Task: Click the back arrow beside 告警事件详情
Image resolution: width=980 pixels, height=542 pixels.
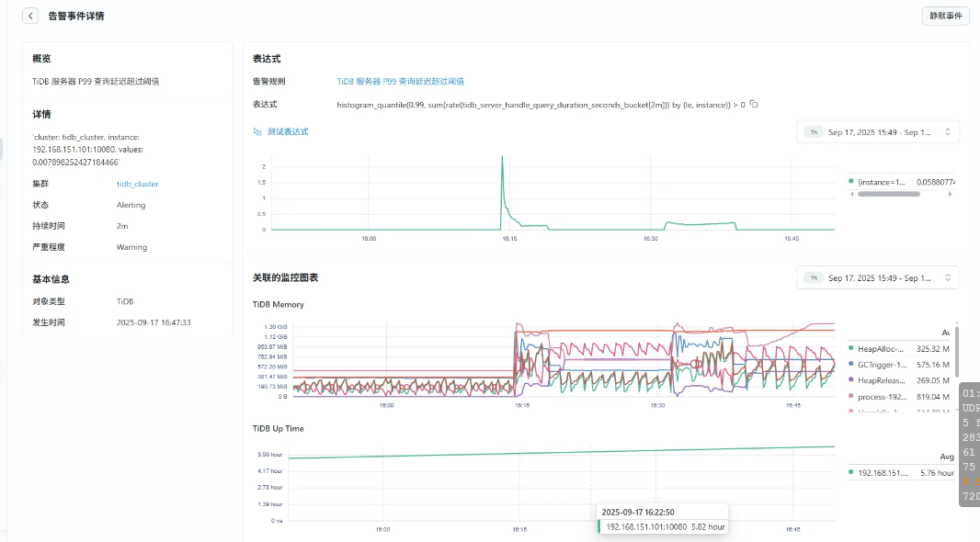Action: [31, 16]
